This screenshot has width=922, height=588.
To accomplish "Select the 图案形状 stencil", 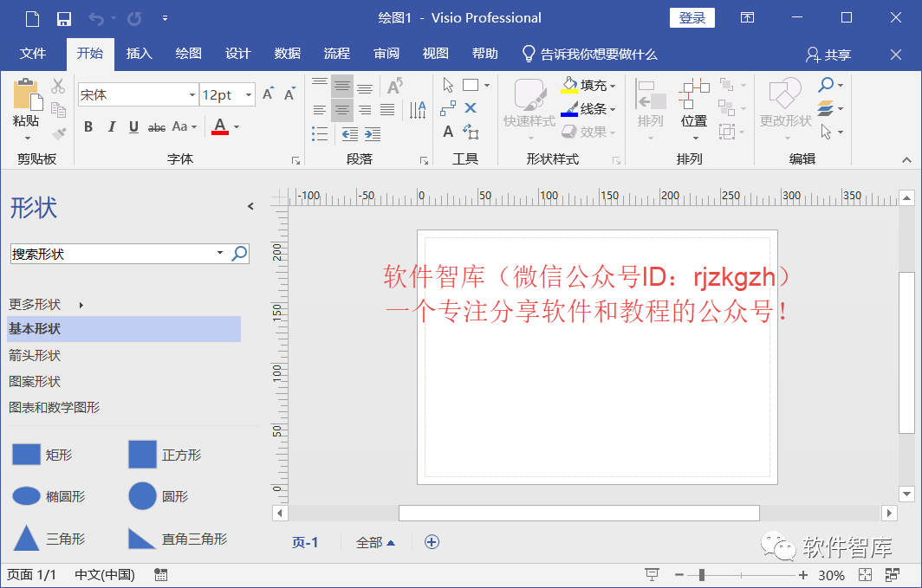I will (35, 381).
